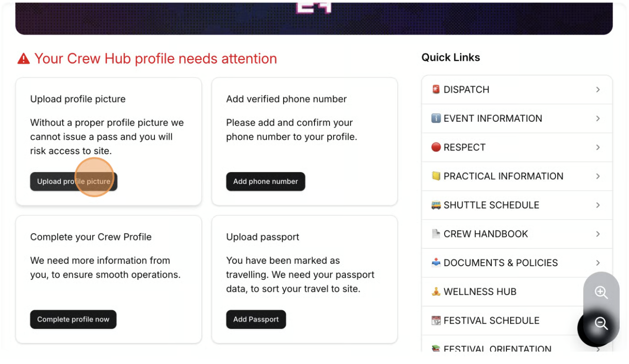
Task: Click the red warning triangle icon
Action: (x=23, y=59)
